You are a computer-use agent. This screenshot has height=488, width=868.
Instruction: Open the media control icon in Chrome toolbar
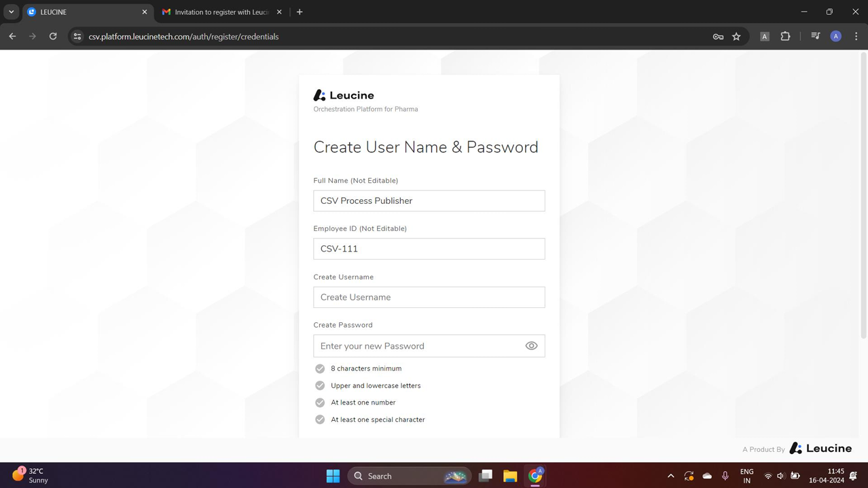(x=816, y=37)
